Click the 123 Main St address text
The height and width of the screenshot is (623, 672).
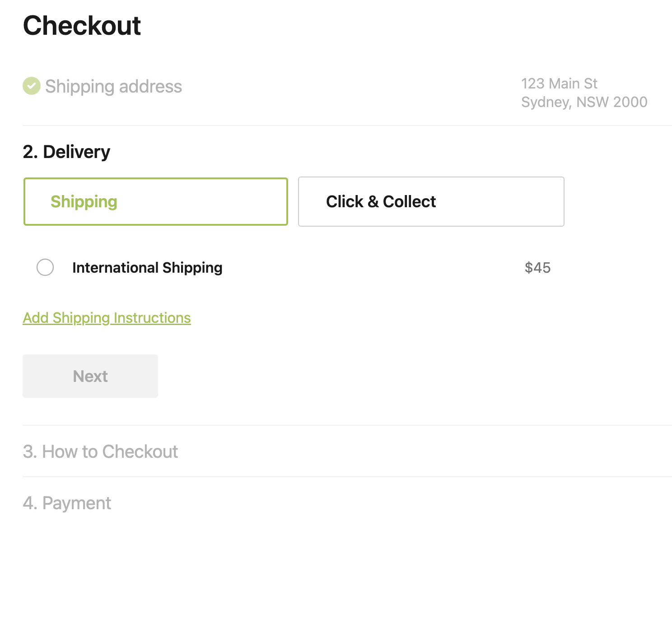(559, 84)
